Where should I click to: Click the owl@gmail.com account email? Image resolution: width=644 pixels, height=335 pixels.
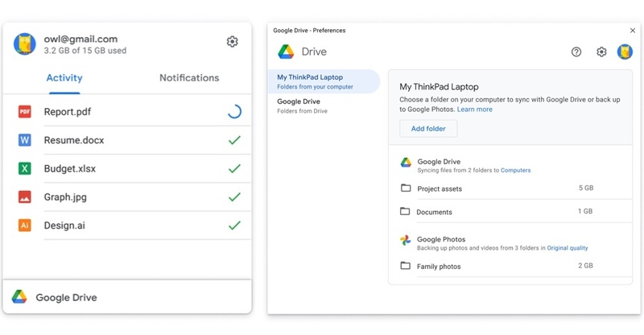point(80,39)
